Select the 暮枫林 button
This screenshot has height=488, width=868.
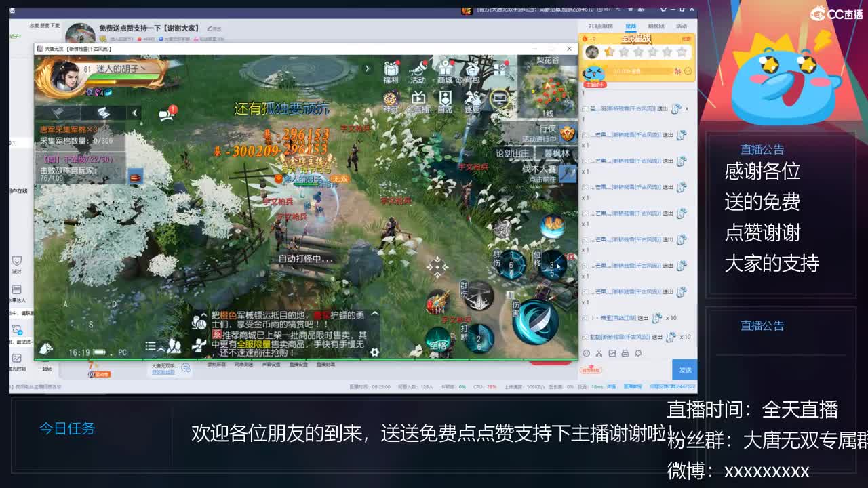[x=556, y=154]
